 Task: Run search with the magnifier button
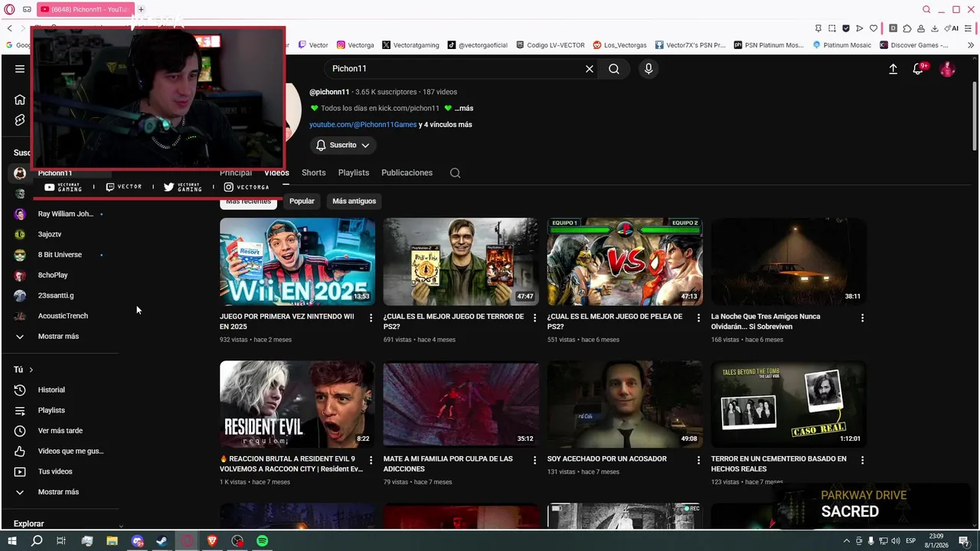(x=614, y=69)
